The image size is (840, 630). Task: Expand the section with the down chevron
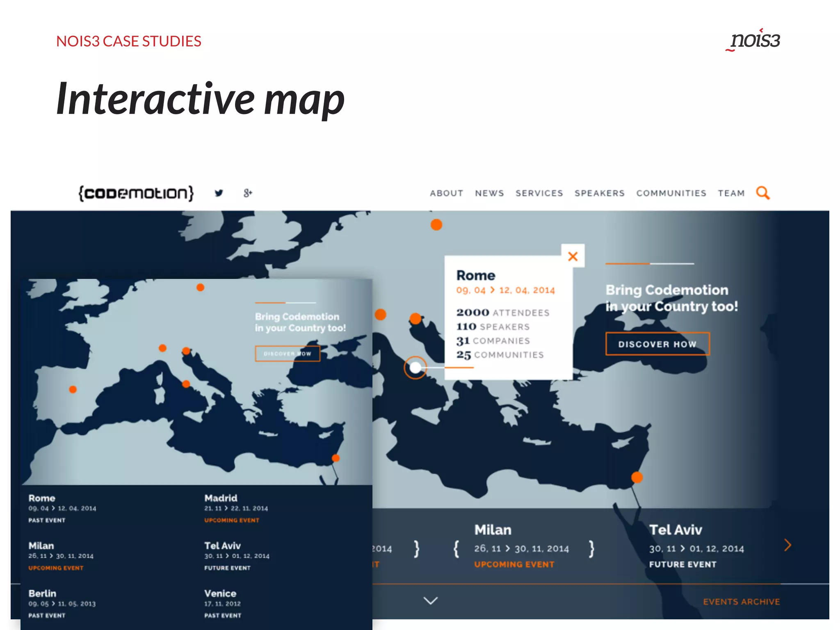pyautogui.click(x=430, y=601)
